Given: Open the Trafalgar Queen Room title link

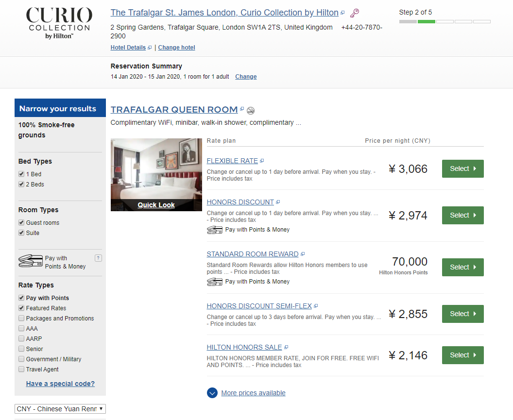Looking at the screenshot, I should pos(174,110).
